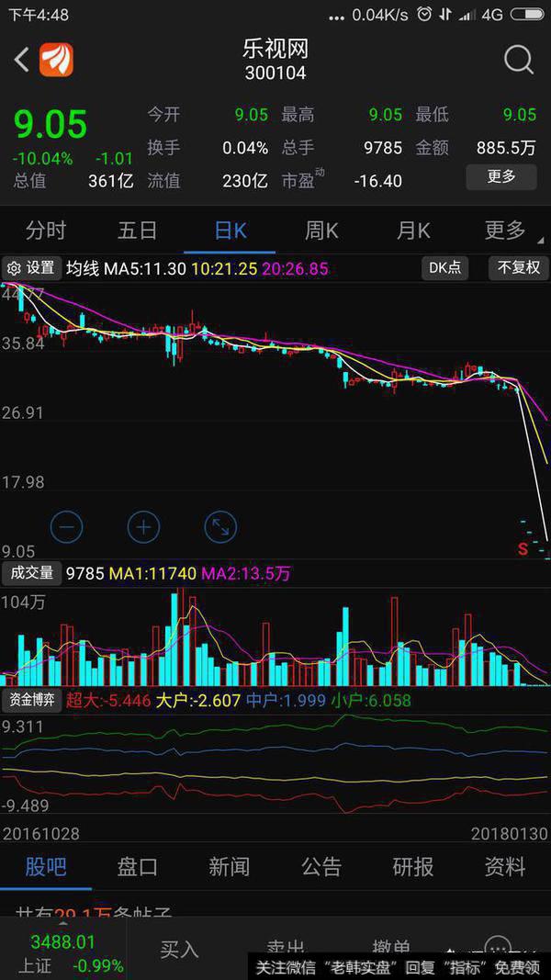The image size is (551, 980).
Task: Tap the 中户:1.999 fund flow label
Action: [x=286, y=701]
